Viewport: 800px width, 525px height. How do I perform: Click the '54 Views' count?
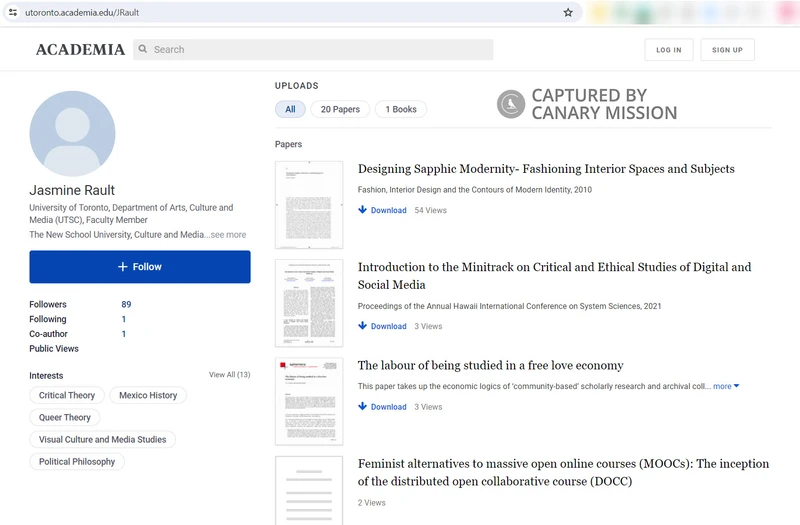click(431, 210)
